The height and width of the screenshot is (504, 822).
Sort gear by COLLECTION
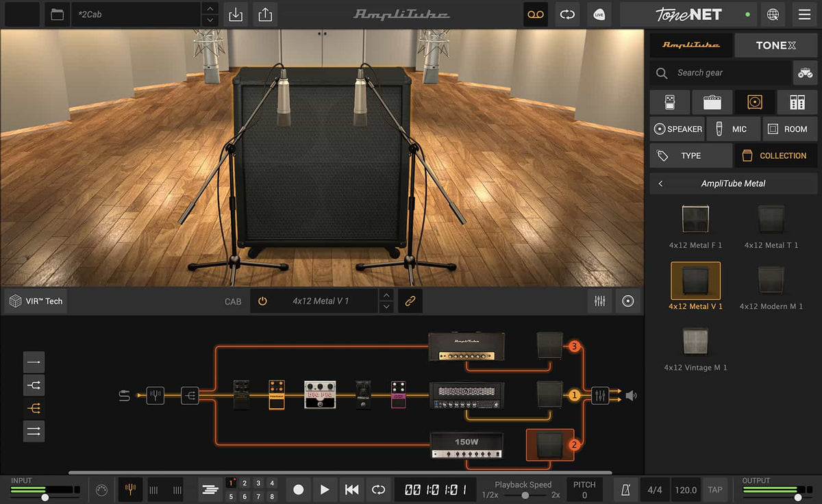coord(776,156)
